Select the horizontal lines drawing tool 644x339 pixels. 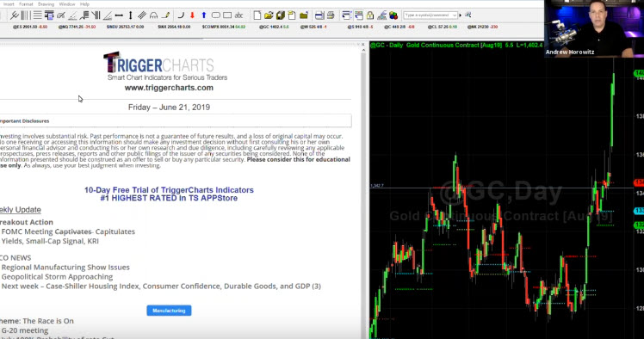(x=37, y=15)
